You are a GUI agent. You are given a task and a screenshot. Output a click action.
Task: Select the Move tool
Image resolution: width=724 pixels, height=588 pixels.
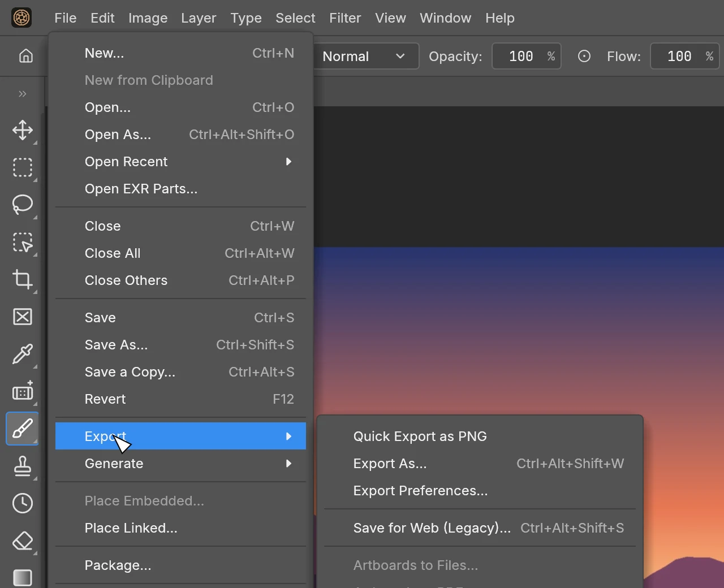pyautogui.click(x=23, y=130)
